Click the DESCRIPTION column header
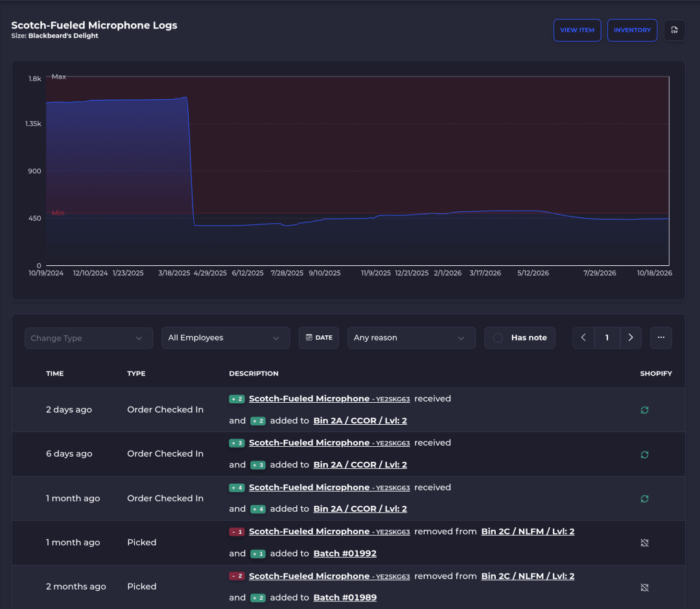 pyautogui.click(x=253, y=374)
